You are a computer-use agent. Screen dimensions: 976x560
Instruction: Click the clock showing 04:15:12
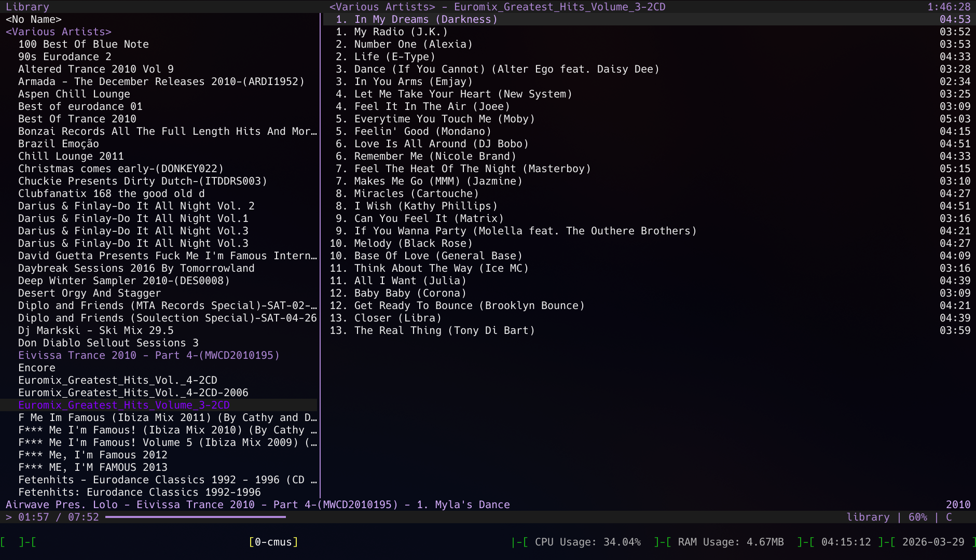click(845, 541)
